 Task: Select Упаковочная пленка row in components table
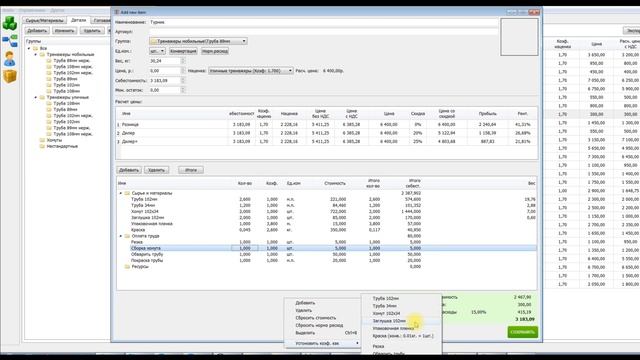pos(327,224)
